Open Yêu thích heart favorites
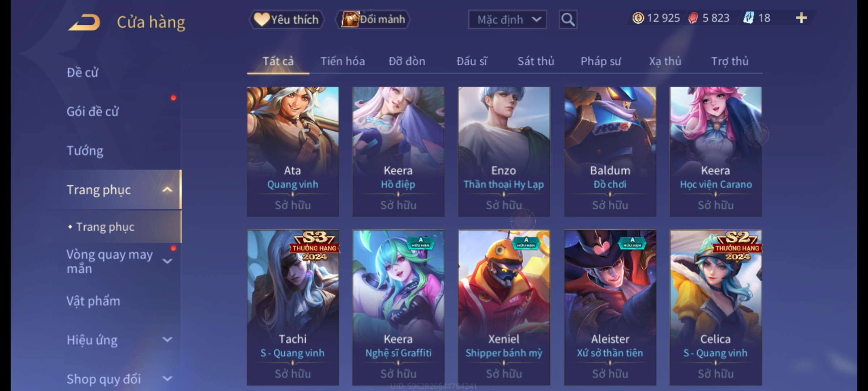The image size is (868, 391). [286, 20]
